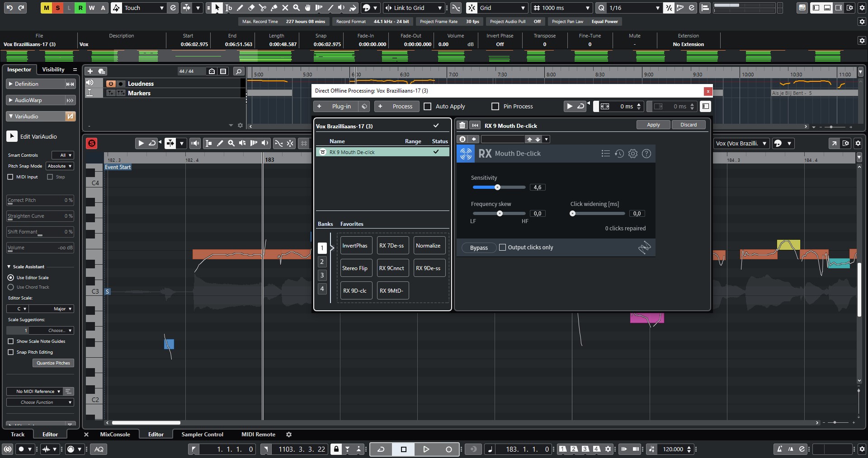Open Pitch Snap Mode Absolute dropdown
The width and height of the screenshot is (868, 458).
tap(60, 166)
